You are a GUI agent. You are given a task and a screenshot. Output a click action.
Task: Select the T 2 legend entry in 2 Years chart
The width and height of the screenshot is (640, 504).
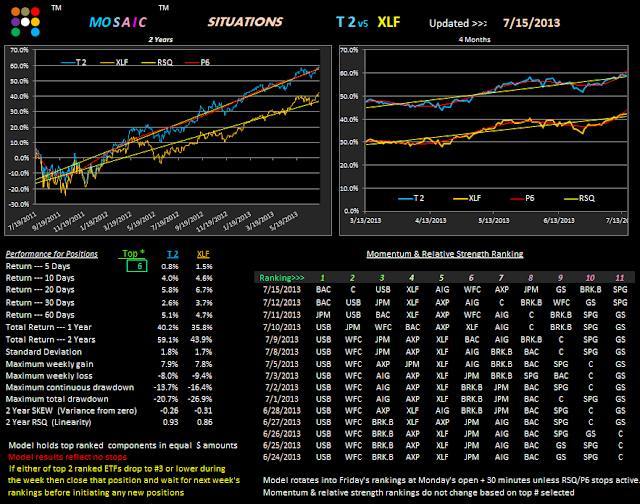click(74, 62)
